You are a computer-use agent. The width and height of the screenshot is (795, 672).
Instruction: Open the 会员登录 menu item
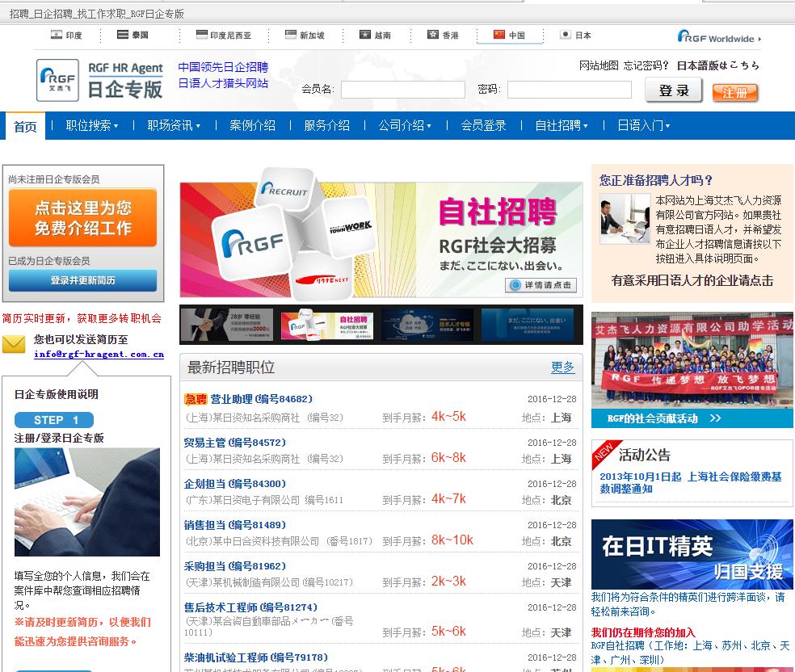[483, 125]
